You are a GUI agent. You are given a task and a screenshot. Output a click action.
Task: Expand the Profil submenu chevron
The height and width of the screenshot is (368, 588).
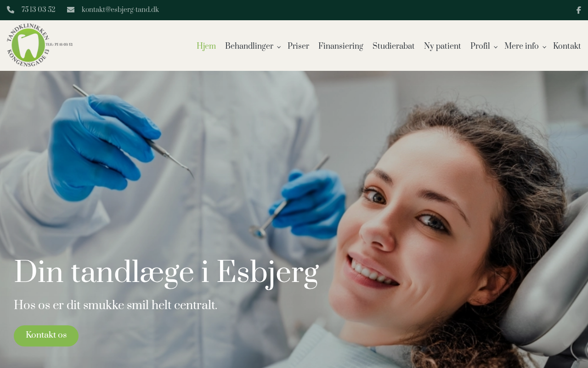click(495, 47)
